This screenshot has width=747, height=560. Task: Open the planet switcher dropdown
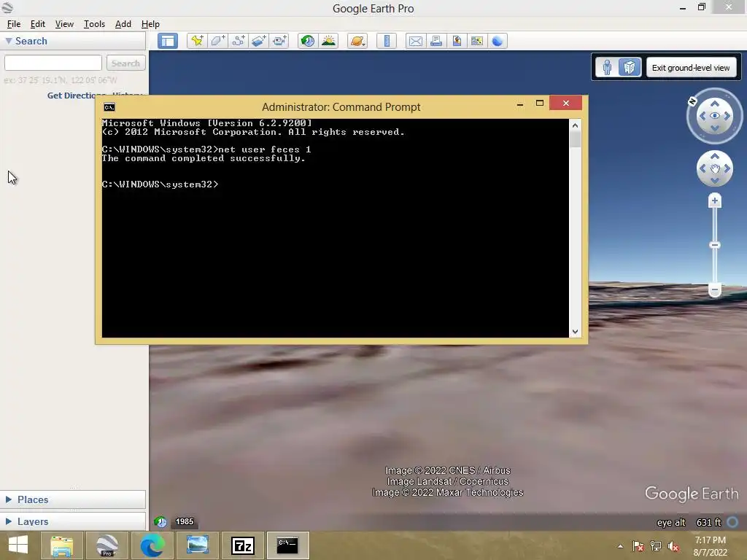[x=357, y=41]
